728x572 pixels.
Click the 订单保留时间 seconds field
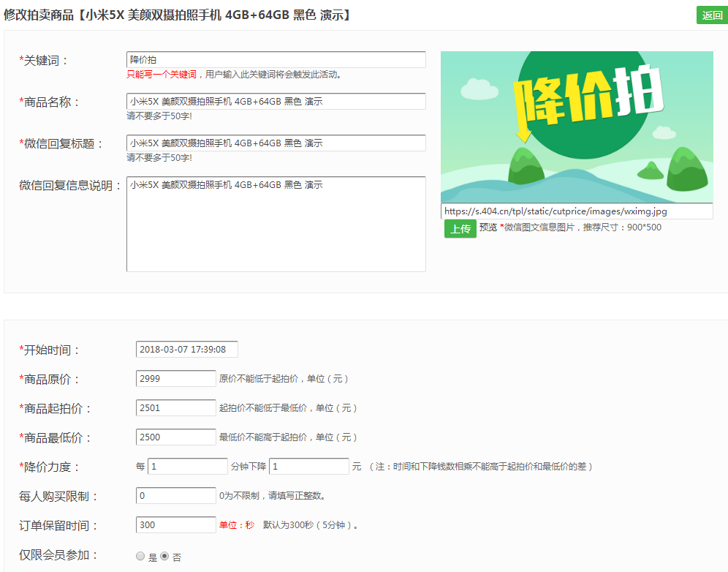175,525
